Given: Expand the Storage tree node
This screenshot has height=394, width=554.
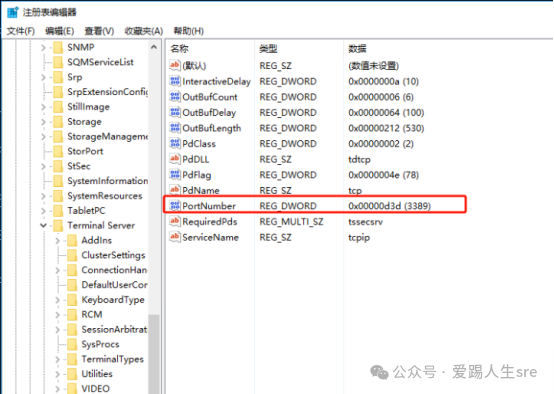Looking at the screenshot, I should (x=43, y=122).
